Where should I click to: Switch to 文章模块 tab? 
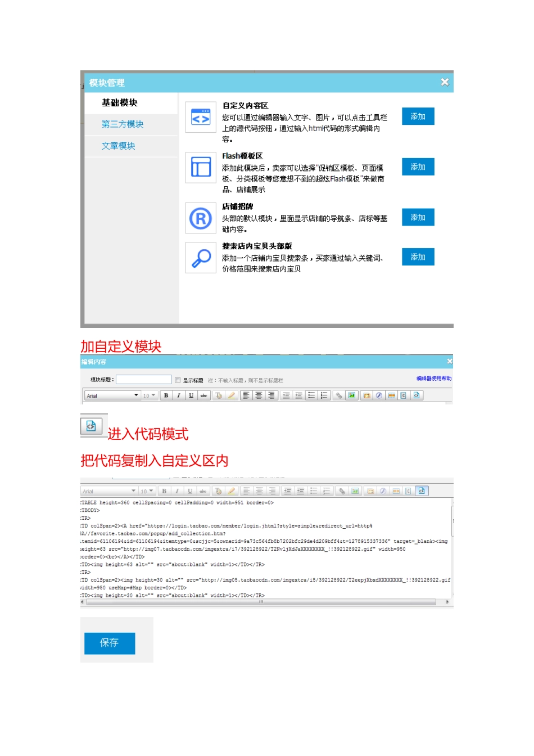tap(118, 146)
